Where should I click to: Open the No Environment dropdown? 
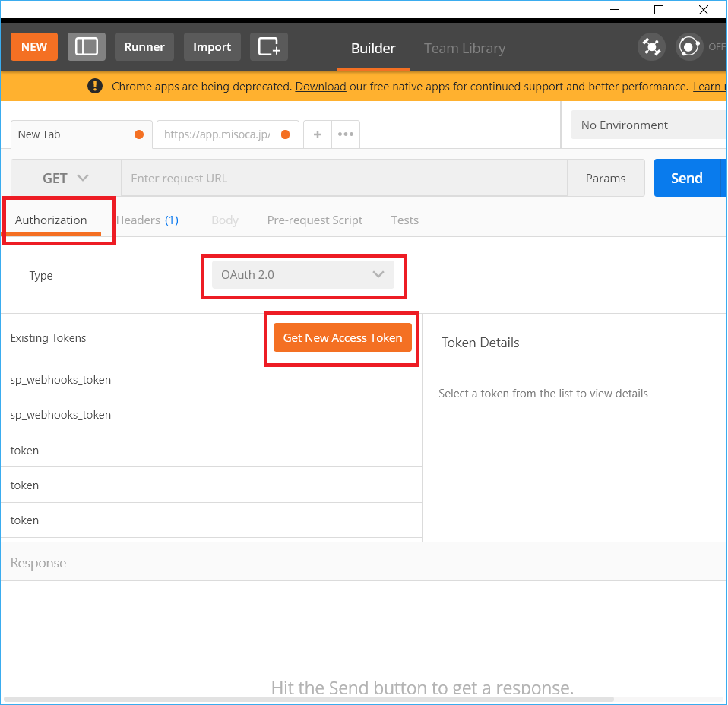(649, 125)
